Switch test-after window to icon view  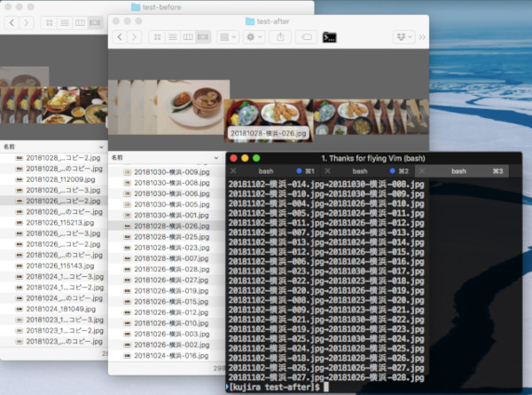coord(157,37)
